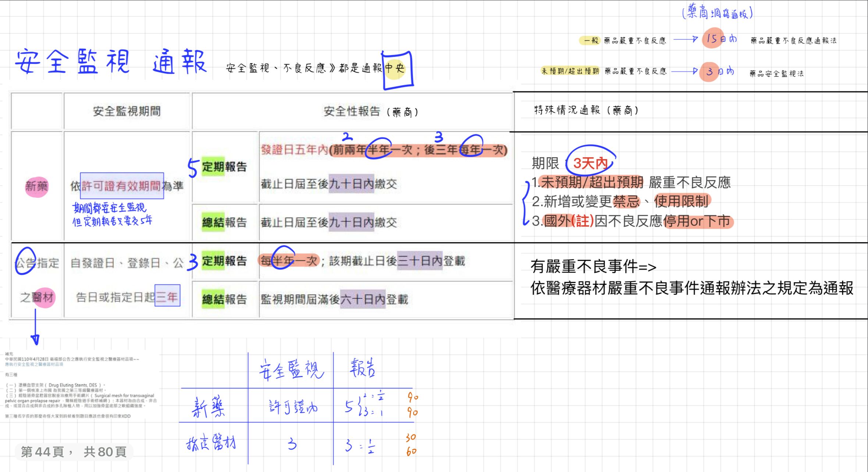
Task: Click the 依醫療器材嚴重不良事件通報辦法 sentence
Action: [x=691, y=288]
